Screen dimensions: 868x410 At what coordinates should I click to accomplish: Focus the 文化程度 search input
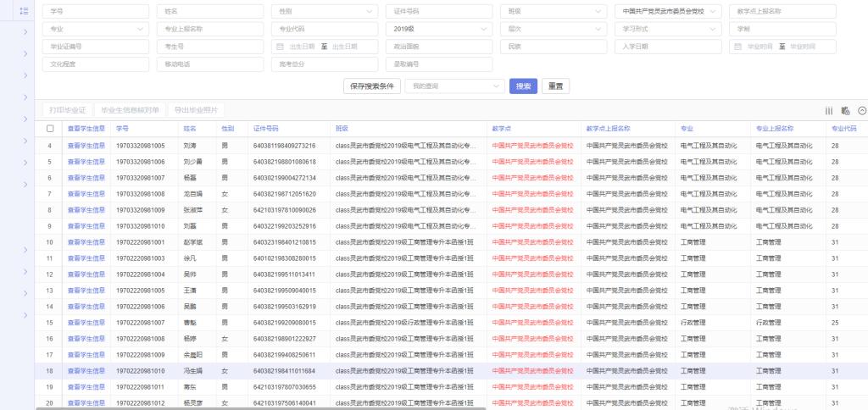click(96, 64)
